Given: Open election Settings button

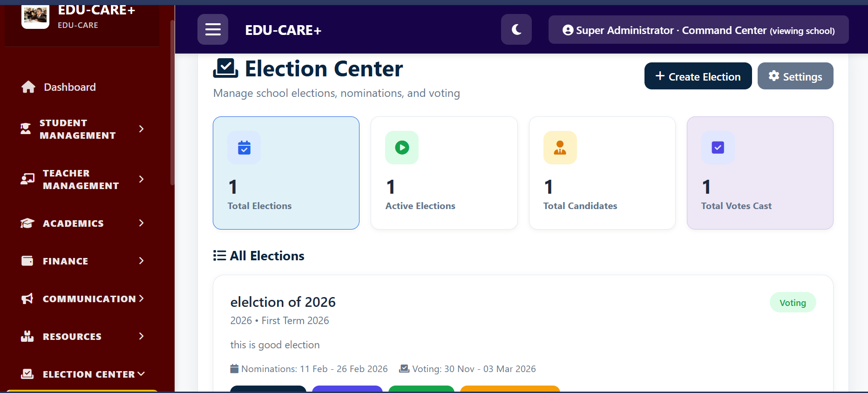Looking at the screenshot, I should [x=795, y=76].
